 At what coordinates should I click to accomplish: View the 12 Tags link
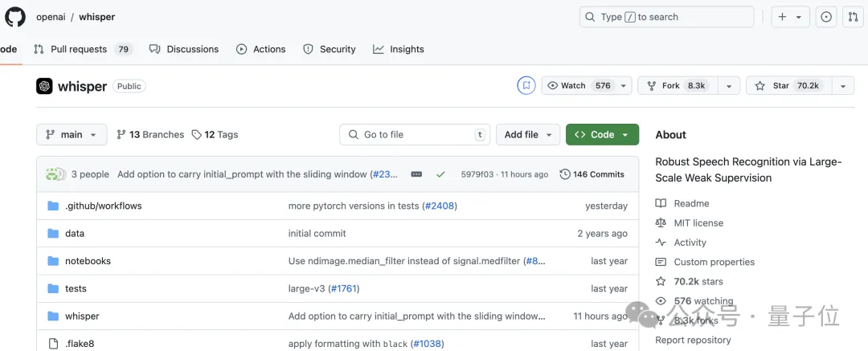pyautogui.click(x=215, y=135)
